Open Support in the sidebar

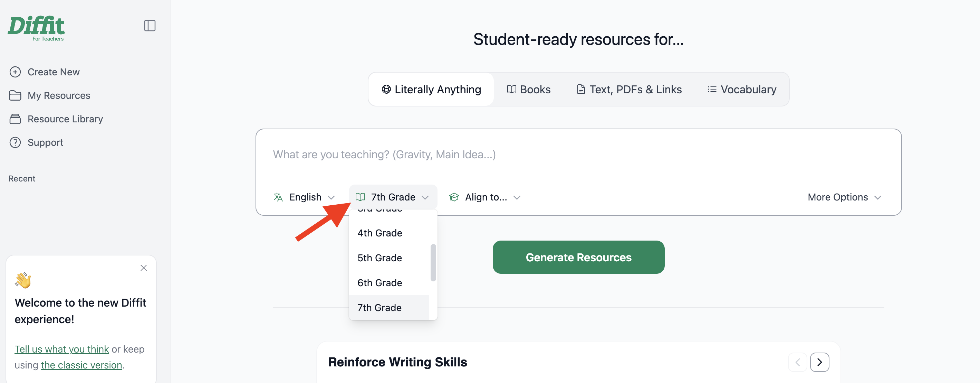point(36,142)
